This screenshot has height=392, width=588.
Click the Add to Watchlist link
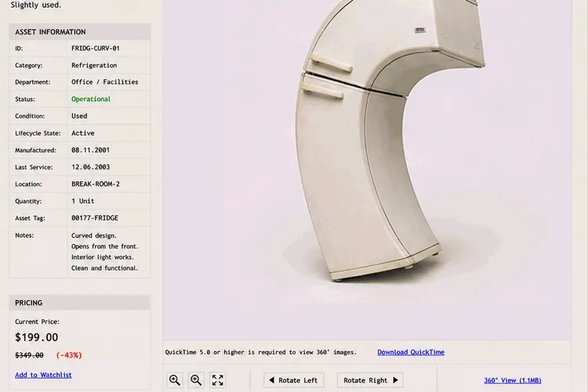coord(43,375)
